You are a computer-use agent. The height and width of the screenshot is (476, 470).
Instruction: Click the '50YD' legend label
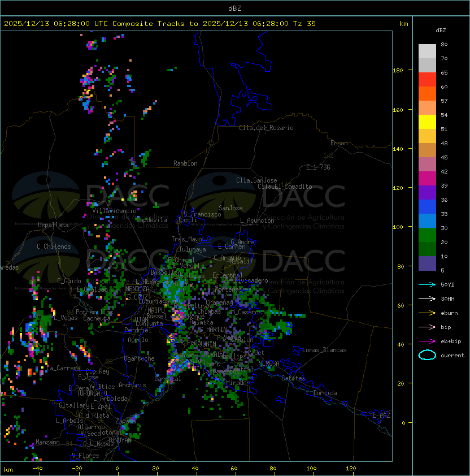point(447,284)
